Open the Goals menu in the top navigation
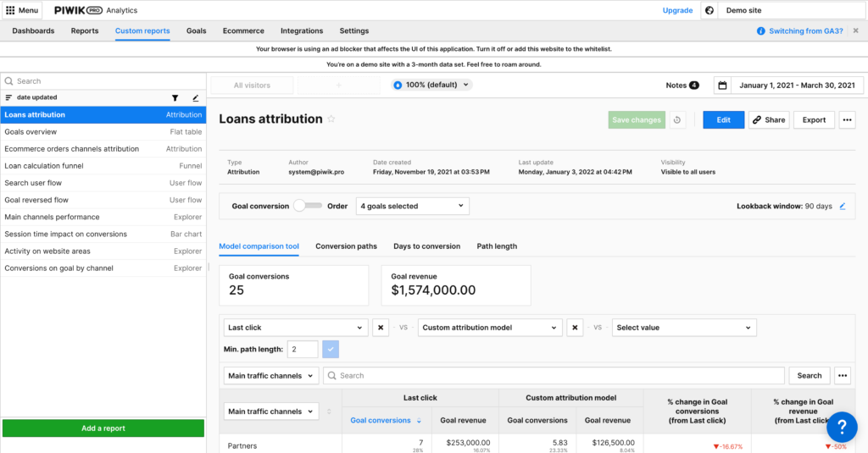Viewport: 868px width, 453px height. 196,30
